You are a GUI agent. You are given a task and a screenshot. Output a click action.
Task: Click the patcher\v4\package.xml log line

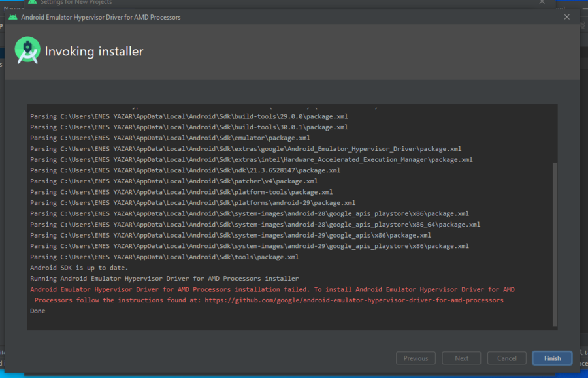pos(174,181)
